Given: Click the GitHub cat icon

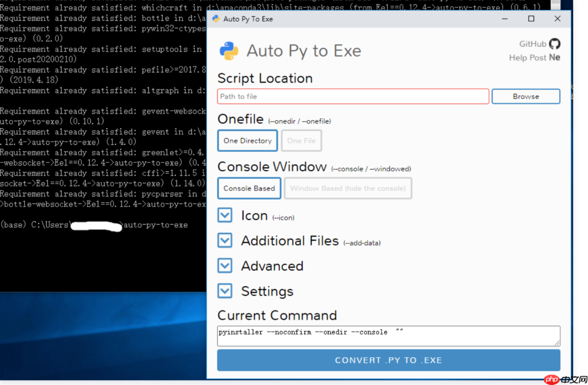Looking at the screenshot, I should coord(555,44).
